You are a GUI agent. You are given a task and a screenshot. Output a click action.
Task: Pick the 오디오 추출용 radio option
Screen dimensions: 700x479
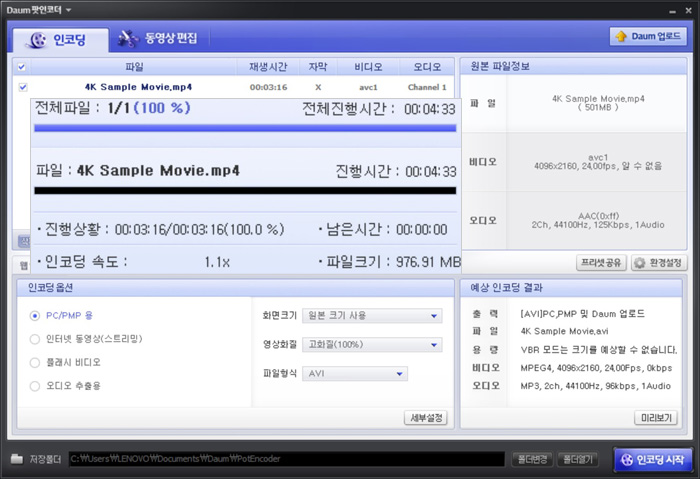pos(35,385)
